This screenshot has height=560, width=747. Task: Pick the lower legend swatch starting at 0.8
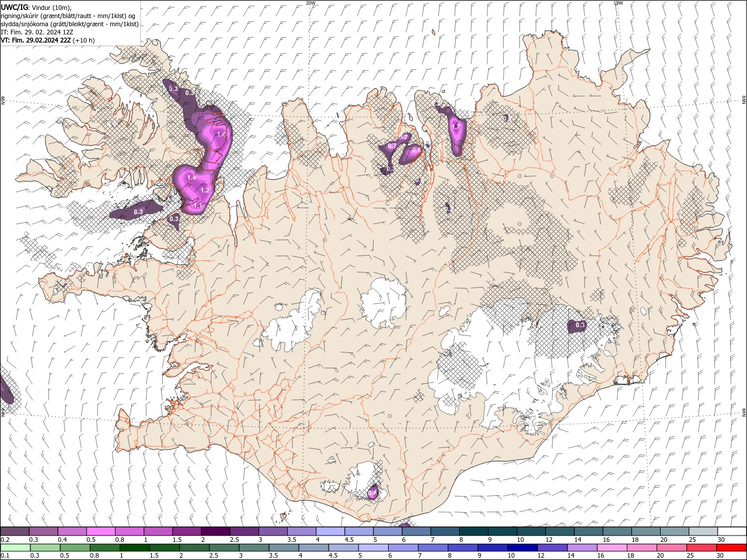coord(105,548)
